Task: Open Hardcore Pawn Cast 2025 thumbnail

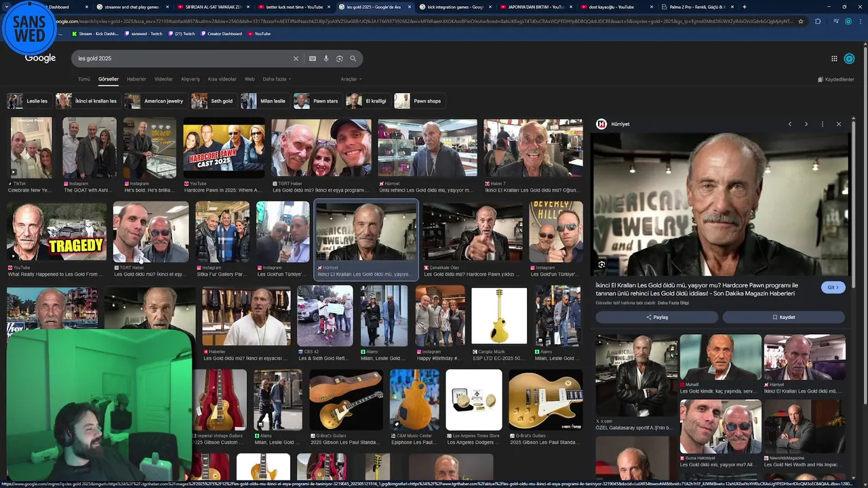Action: (x=224, y=148)
